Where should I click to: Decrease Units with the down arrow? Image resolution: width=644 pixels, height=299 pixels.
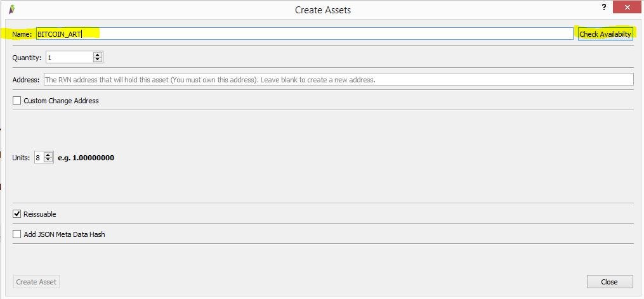click(x=48, y=160)
